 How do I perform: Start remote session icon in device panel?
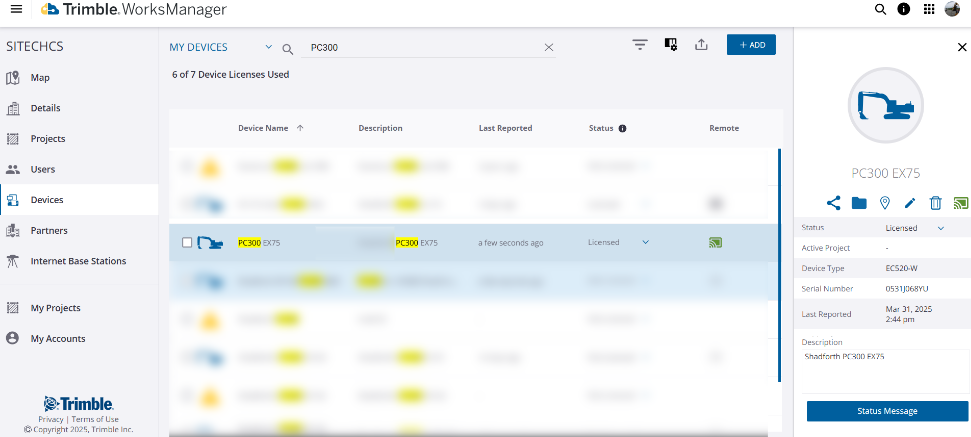point(960,202)
